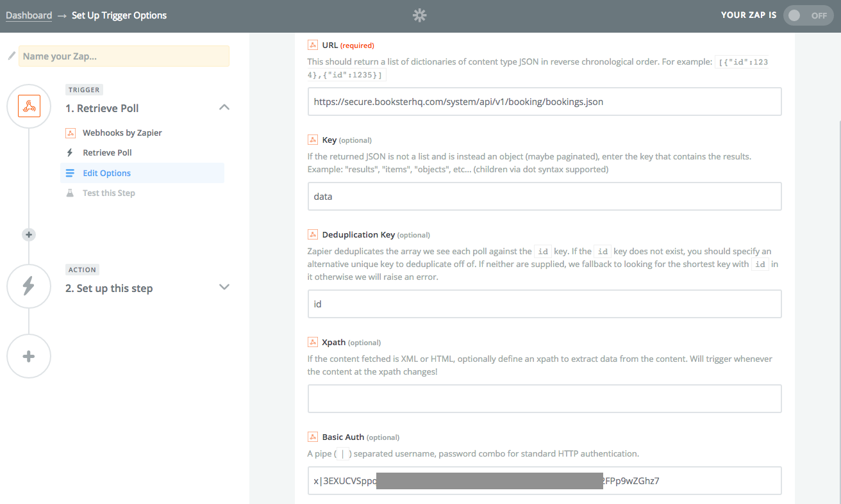The width and height of the screenshot is (841, 504).
Task: Expand the Set up this step action
Action: point(224,287)
